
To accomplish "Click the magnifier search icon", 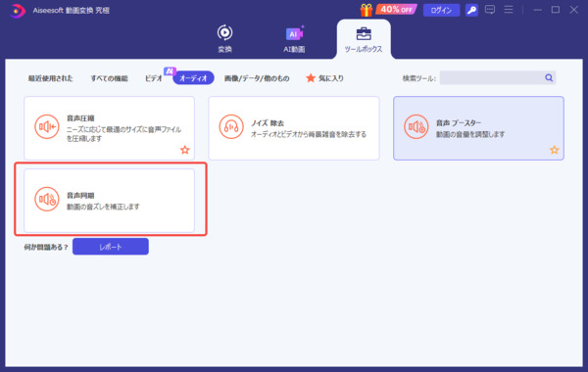I will pos(549,78).
